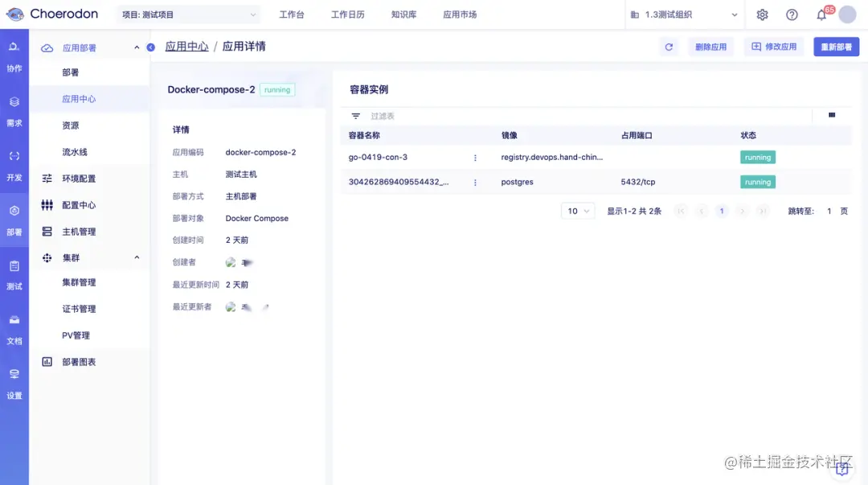Select the 资源 submenu item
Screen dimensions: 868x485
[70, 125]
